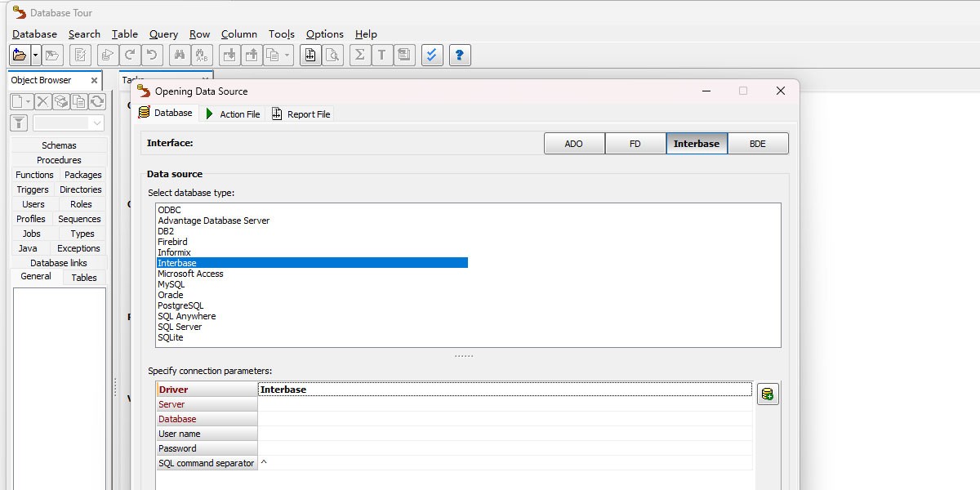
Task: Click the Delete X icon in Object Browser
Action: coord(42,101)
